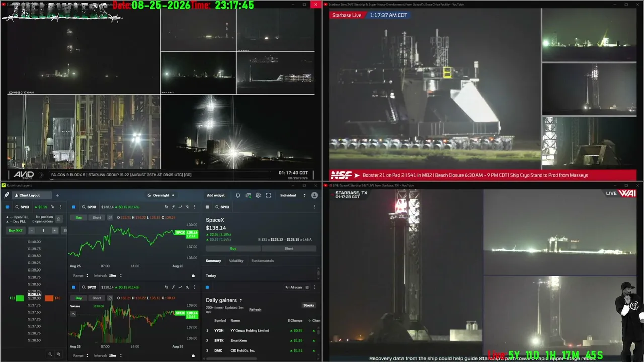Image resolution: width=644 pixels, height=362 pixels.
Task: Click the line-style icon in the top chart header
Action: click(x=180, y=207)
